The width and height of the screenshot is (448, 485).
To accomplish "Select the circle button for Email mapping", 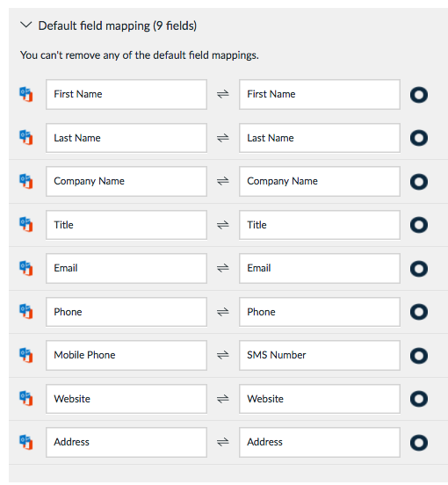I will (x=419, y=269).
